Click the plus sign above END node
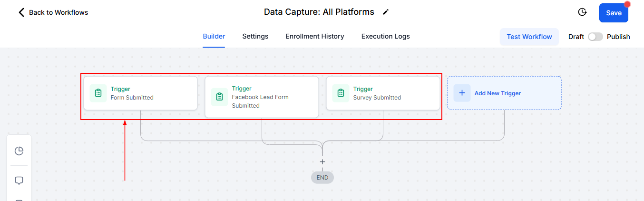The width and height of the screenshot is (644, 201). coord(322,162)
